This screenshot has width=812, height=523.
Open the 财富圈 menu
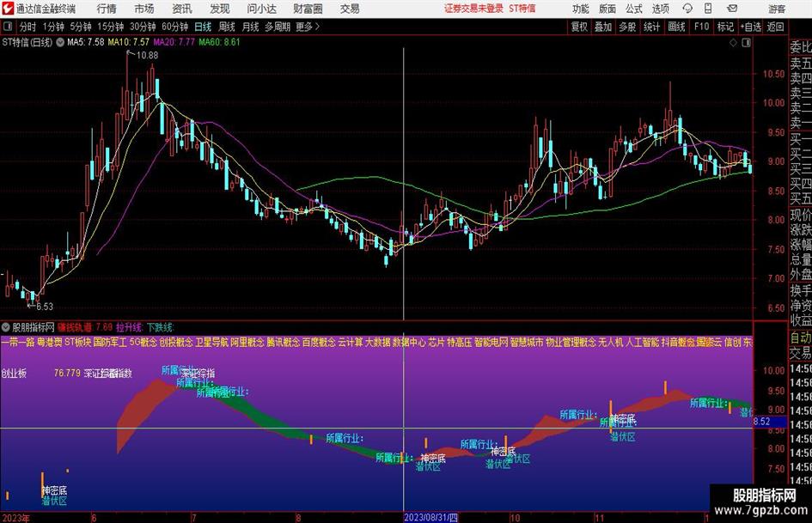pyautogui.click(x=308, y=9)
